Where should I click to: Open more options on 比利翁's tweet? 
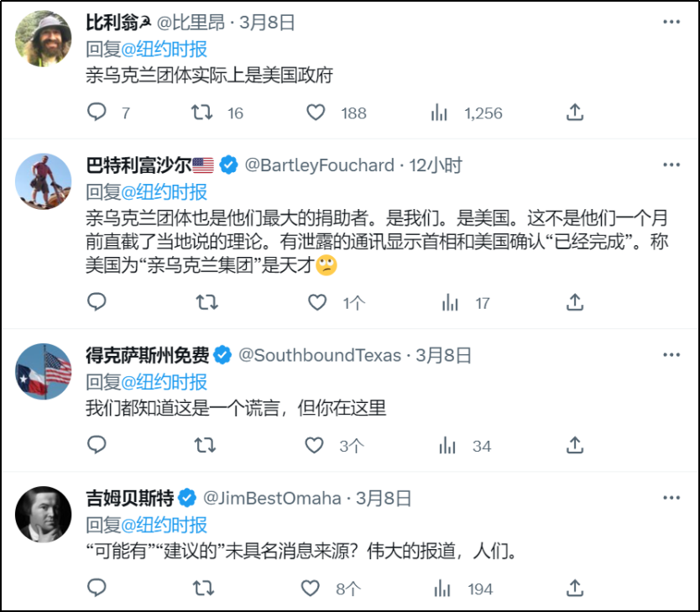point(671,23)
